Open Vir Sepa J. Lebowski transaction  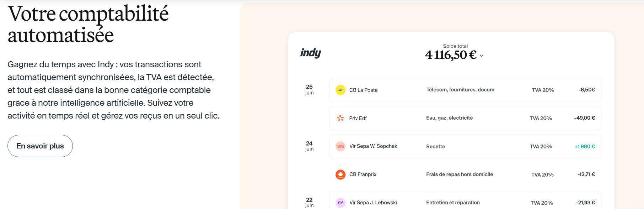tap(373, 203)
